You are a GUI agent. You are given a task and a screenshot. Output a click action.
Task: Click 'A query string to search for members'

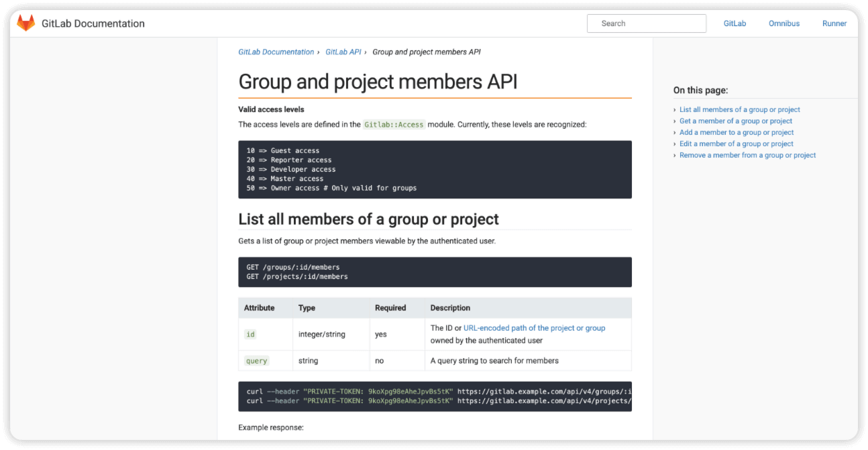coord(494,361)
